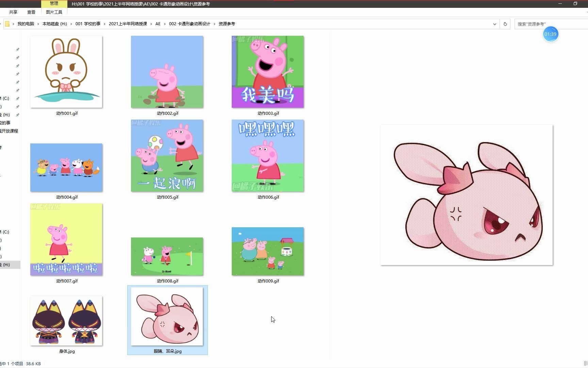Go to 001 学校的事 breadcrumb folder
The image size is (588, 368).
(x=88, y=24)
